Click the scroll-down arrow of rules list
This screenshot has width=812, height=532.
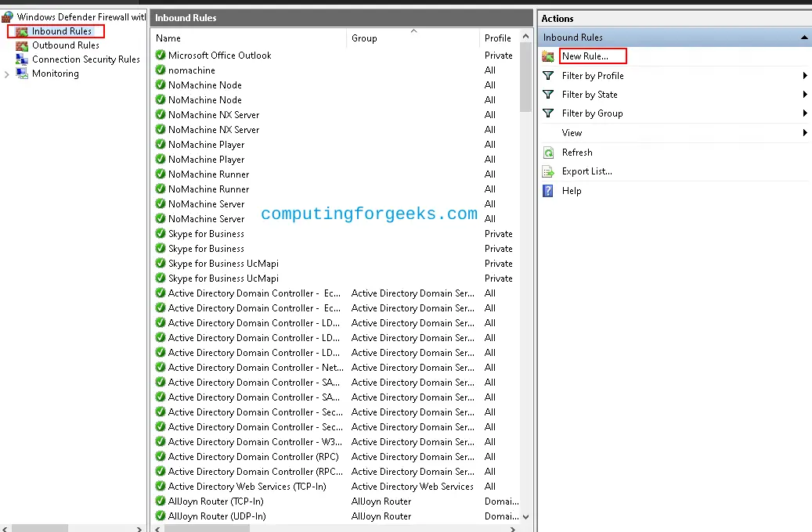[x=525, y=516]
